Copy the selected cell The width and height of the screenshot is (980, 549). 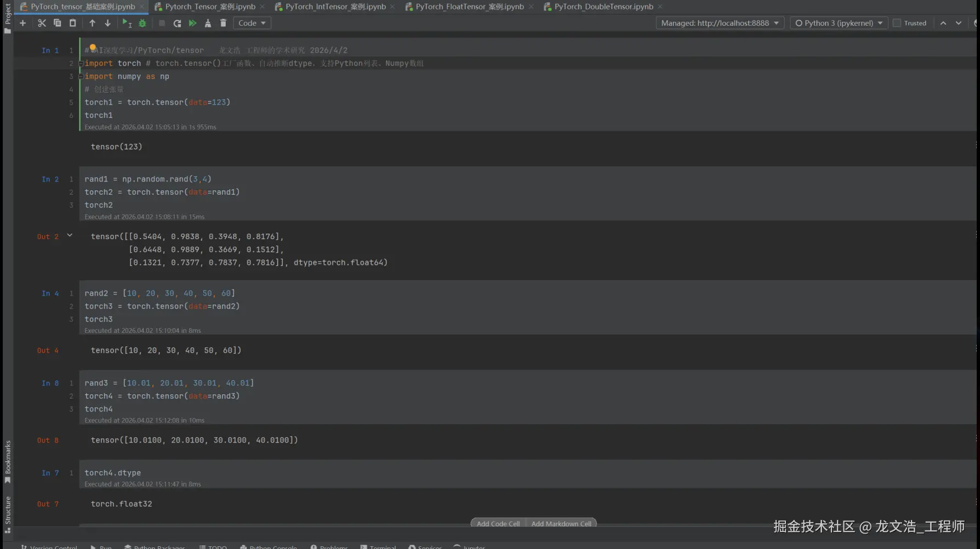coord(57,23)
